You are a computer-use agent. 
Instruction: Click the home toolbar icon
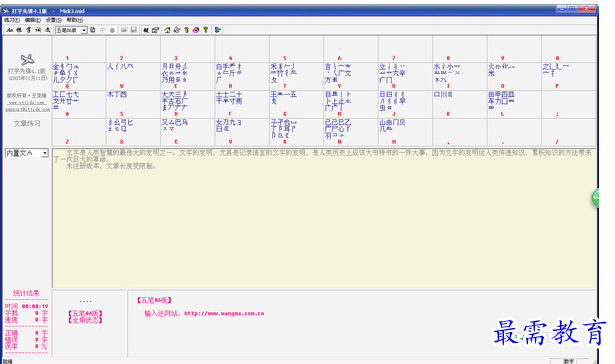(x=167, y=30)
